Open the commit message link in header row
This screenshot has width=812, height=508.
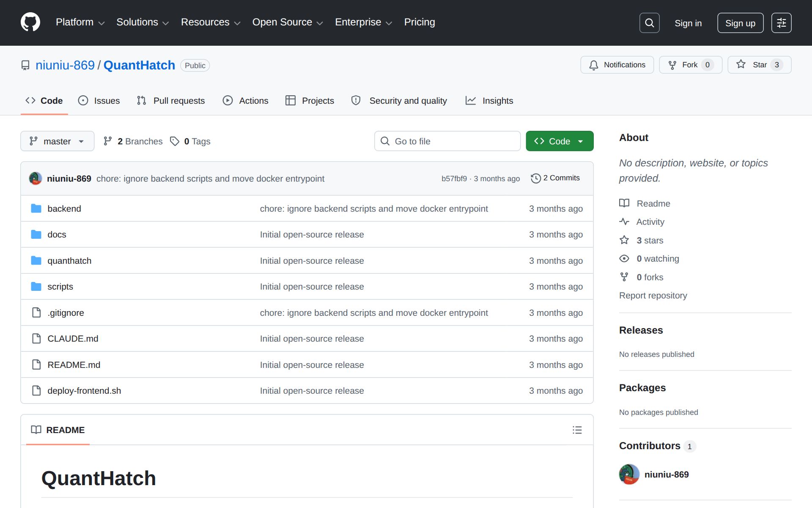tap(210, 179)
